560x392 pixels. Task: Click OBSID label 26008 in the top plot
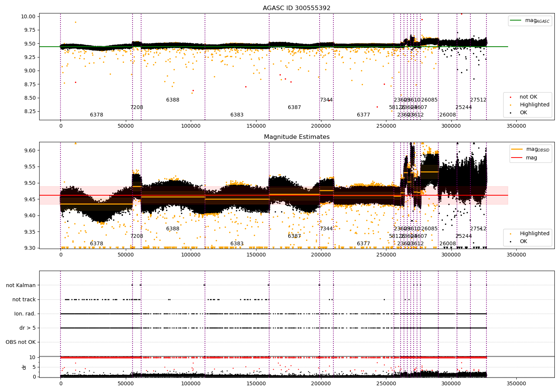(x=448, y=115)
